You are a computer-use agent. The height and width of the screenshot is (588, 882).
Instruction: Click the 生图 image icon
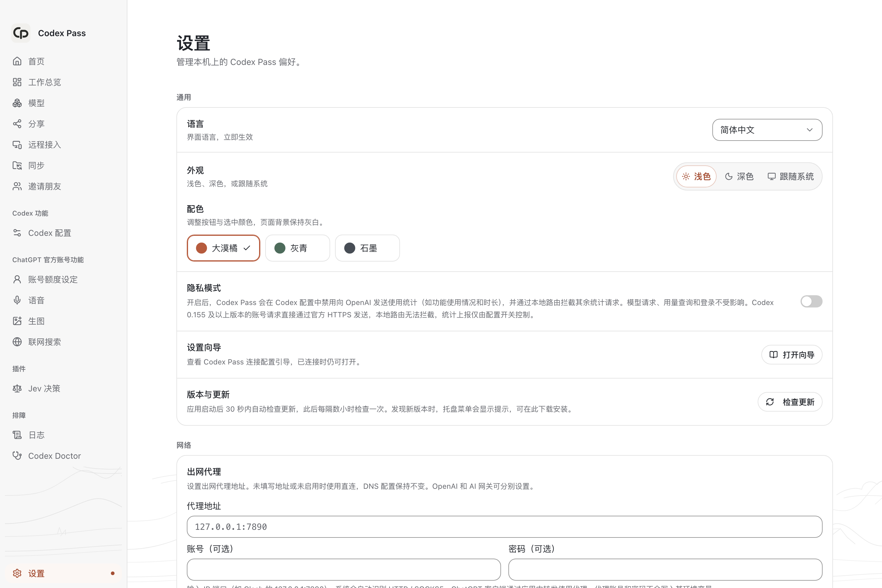[17, 321]
